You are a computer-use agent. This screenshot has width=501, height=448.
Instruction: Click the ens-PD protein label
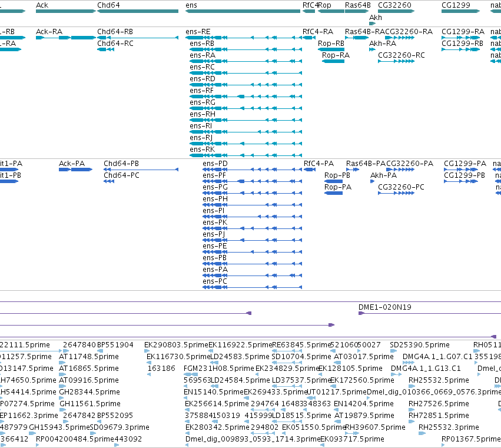(215, 164)
